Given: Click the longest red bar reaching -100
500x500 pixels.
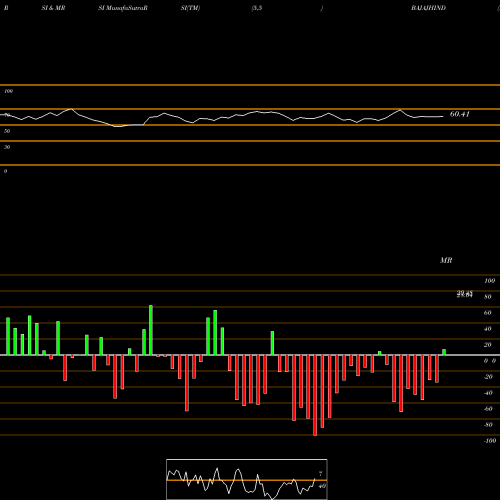Looking at the screenshot, I should point(315,395).
